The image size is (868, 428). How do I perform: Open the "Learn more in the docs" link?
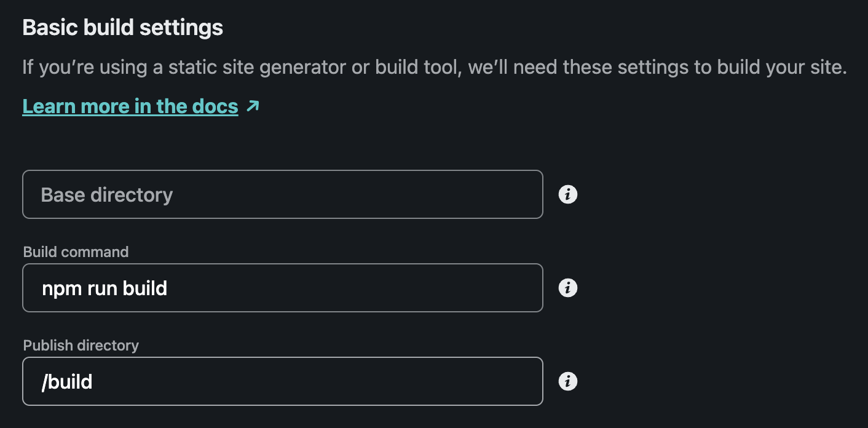(130, 106)
